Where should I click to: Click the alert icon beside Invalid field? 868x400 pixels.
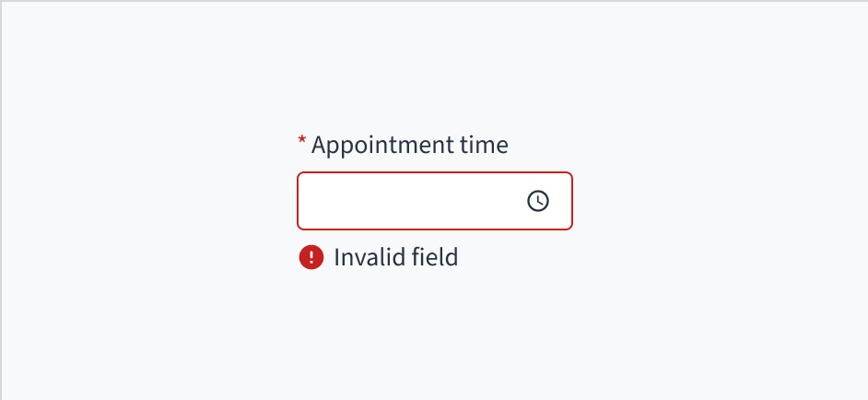(311, 257)
